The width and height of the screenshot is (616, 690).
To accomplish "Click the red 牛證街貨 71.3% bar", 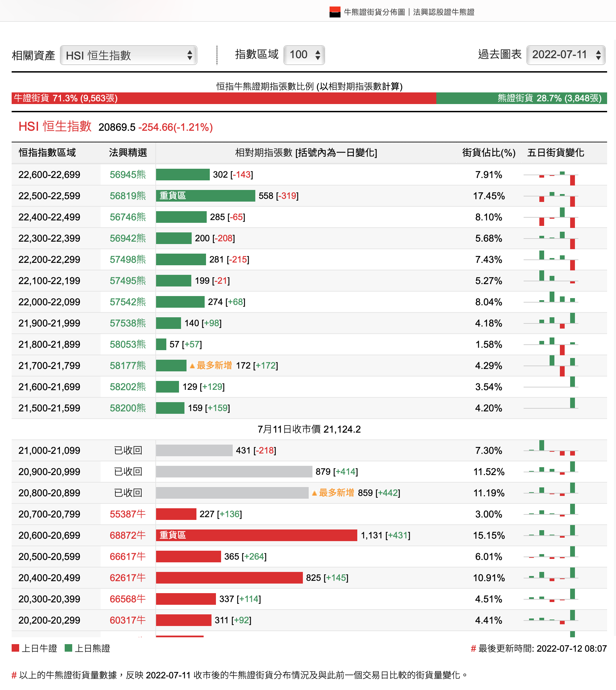I will point(224,98).
